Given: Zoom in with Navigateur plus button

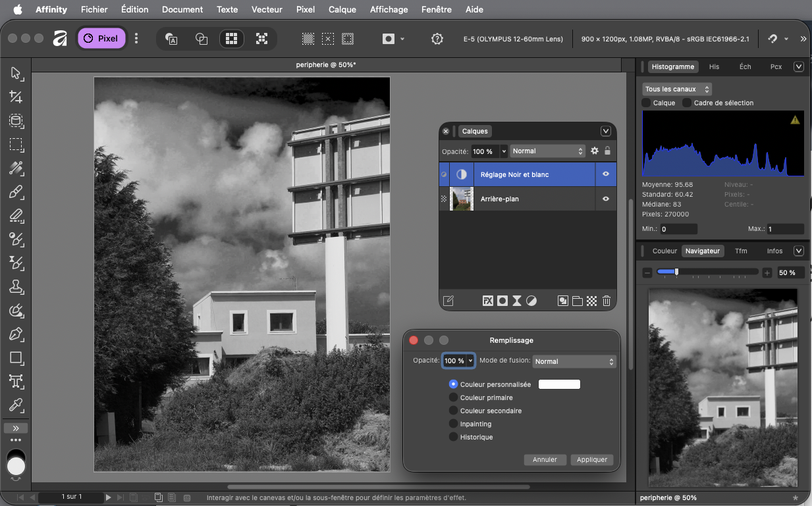Looking at the screenshot, I should pyautogui.click(x=767, y=272).
